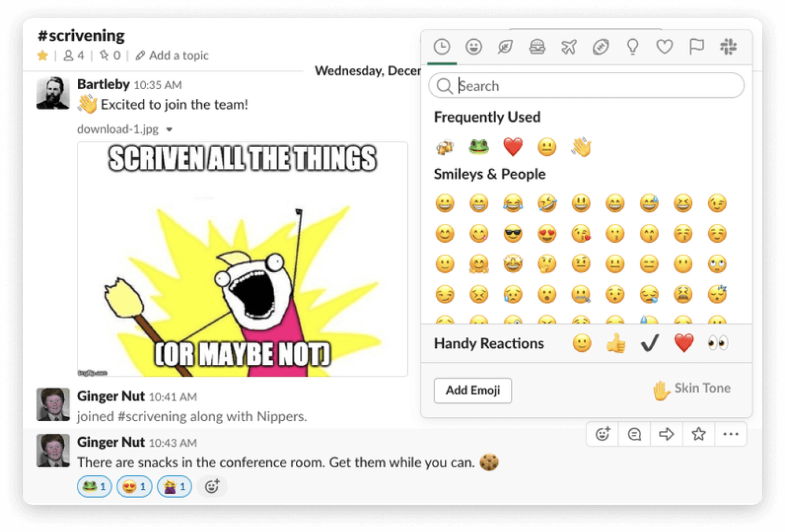Expand the download-1.jpg file options
Screen dimensions: 785x532
(x=170, y=129)
